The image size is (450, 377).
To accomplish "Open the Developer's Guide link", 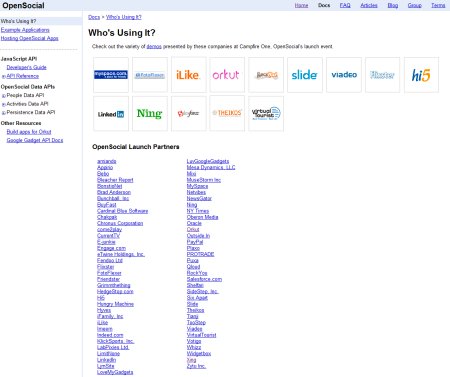I will 27,67.
